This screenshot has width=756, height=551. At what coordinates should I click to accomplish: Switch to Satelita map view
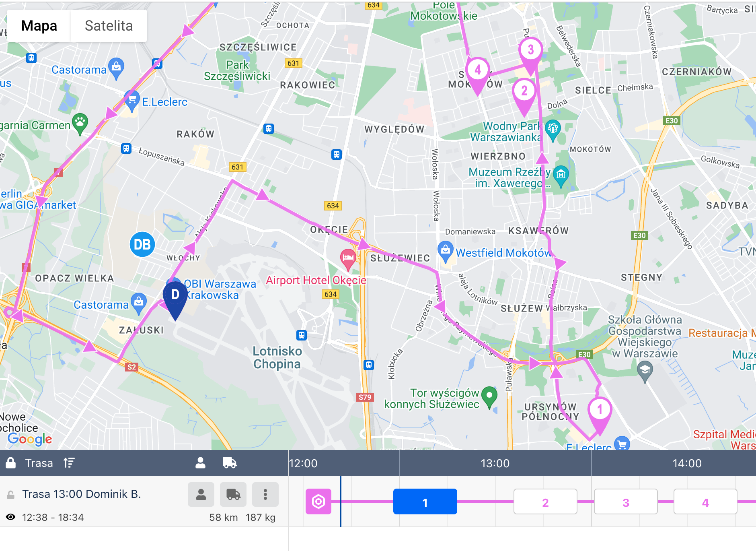click(108, 25)
